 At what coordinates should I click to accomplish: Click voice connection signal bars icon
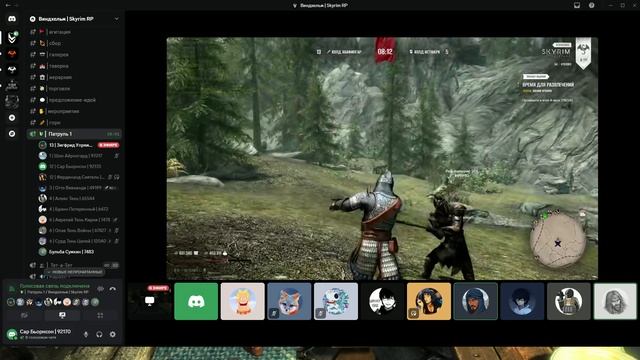tap(11, 289)
